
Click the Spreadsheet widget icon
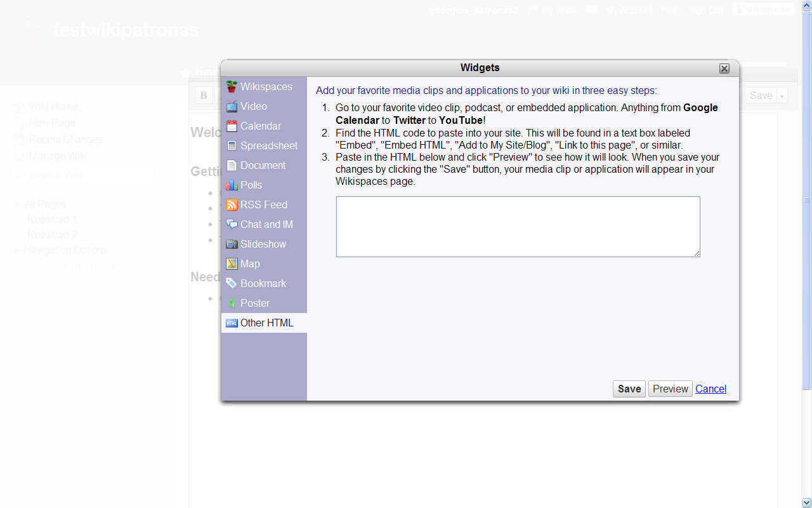pos(232,145)
